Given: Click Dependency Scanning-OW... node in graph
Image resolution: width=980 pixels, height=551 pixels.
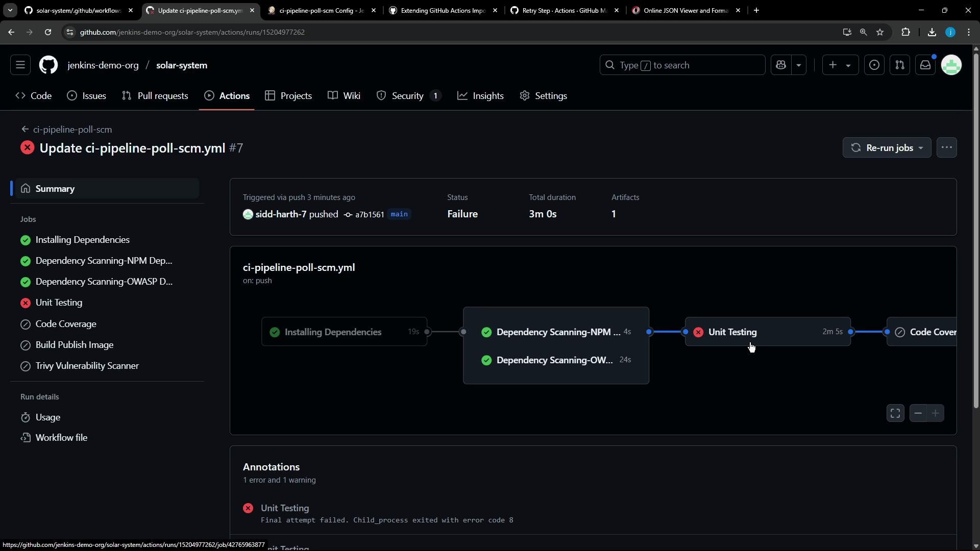Looking at the screenshot, I should coord(556,360).
